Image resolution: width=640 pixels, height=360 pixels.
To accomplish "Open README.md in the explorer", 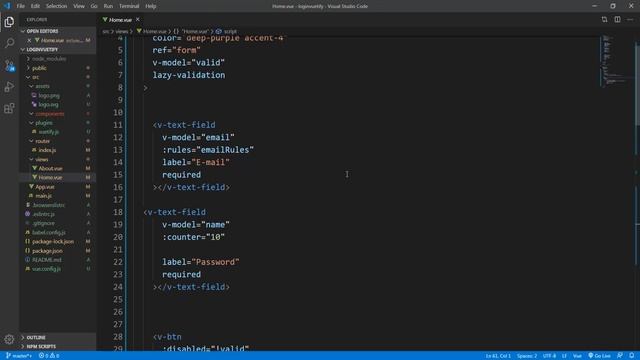I will click(57, 260).
